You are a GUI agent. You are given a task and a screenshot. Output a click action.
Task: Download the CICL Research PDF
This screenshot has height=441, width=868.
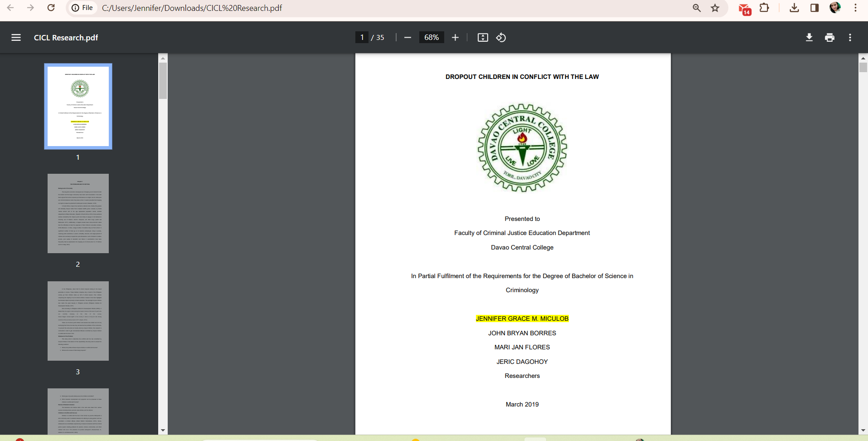point(809,38)
